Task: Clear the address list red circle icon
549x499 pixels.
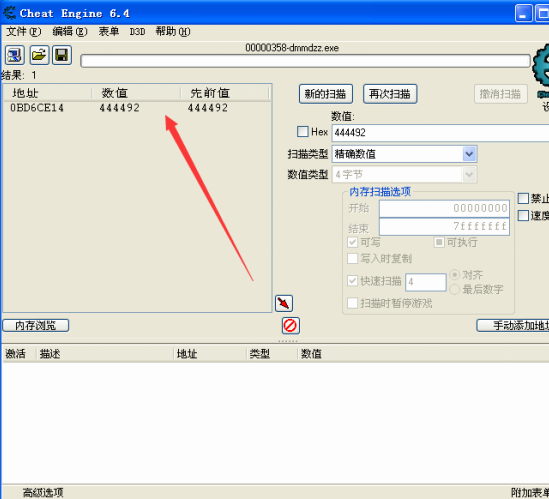Action: [291, 326]
